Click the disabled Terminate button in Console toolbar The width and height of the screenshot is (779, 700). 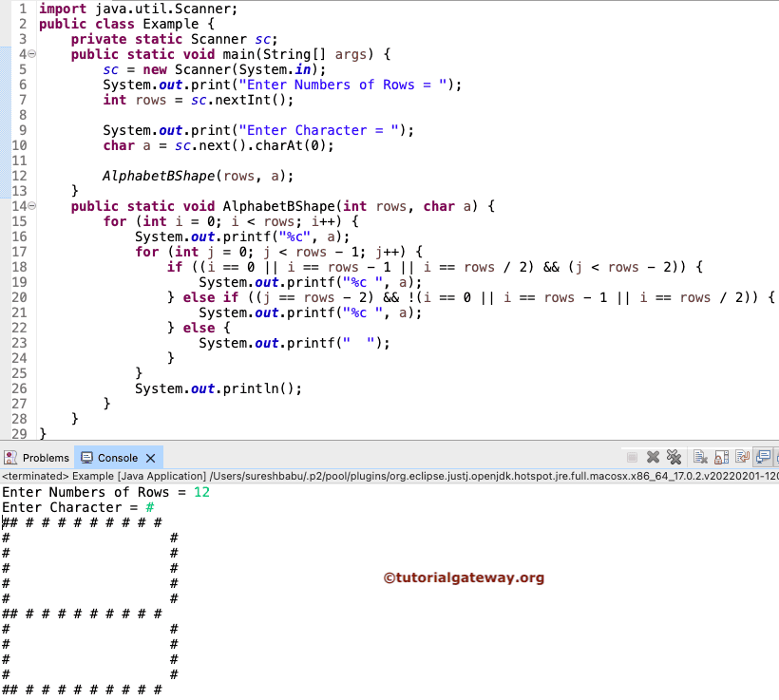pyautogui.click(x=632, y=457)
